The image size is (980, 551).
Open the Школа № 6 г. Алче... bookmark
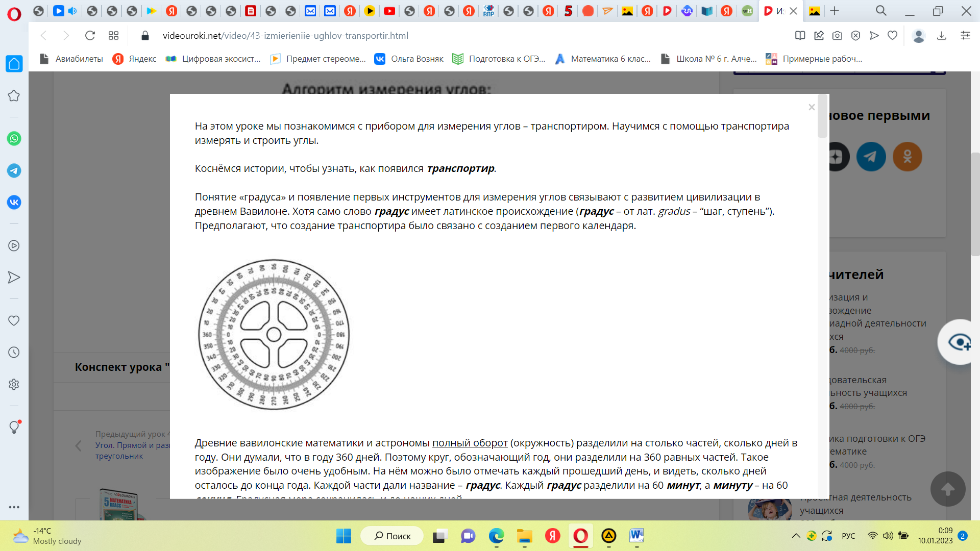coord(709,59)
